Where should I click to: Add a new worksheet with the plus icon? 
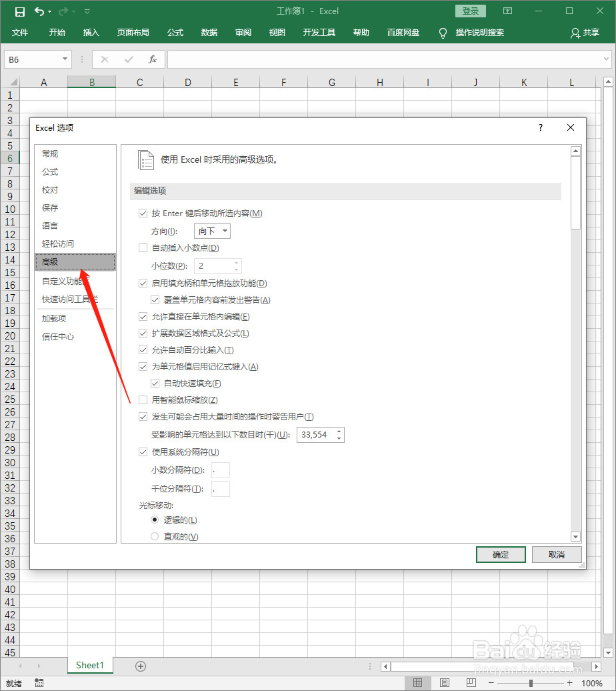(140, 665)
